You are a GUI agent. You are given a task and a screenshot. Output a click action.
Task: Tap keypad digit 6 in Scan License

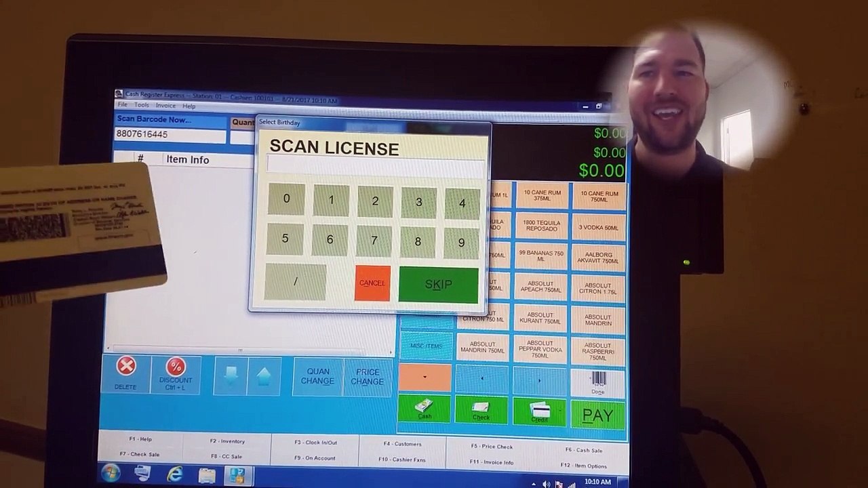click(x=330, y=240)
